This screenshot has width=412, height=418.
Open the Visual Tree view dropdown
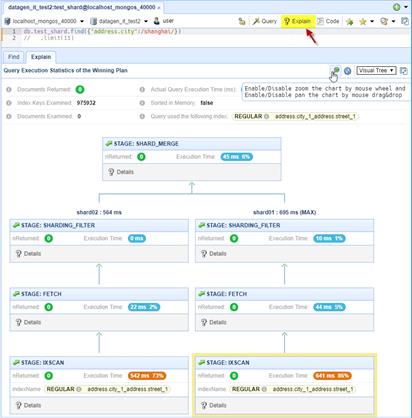point(376,71)
